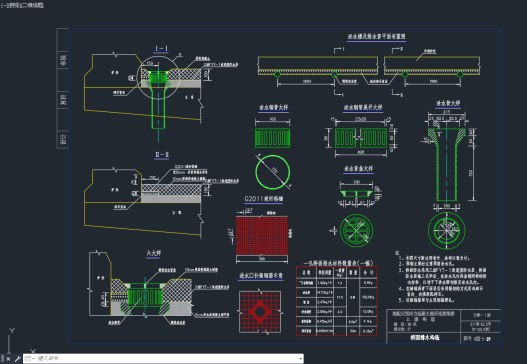Select the large green circle outline
527x364 pixels.
(x=273, y=172)
